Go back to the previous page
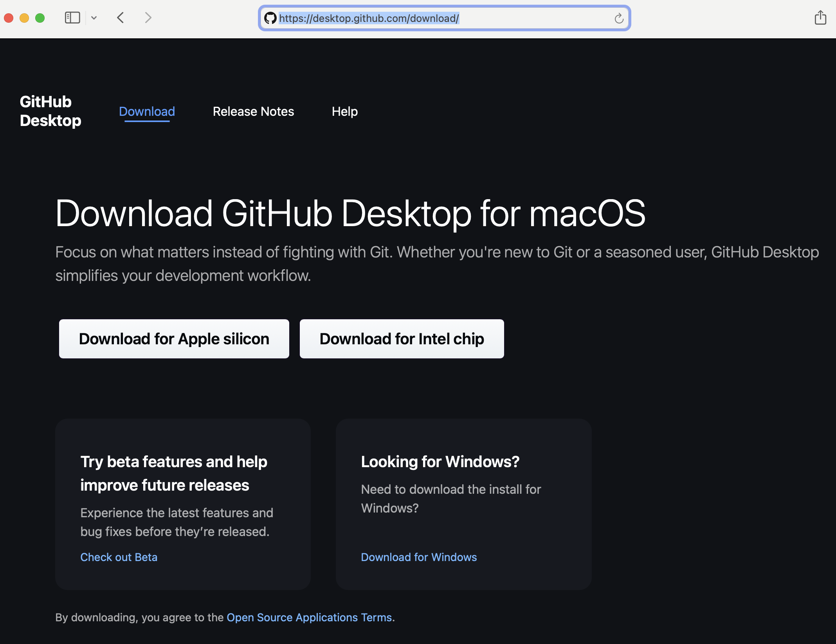 pyautogui.click(x=121, y=18)
